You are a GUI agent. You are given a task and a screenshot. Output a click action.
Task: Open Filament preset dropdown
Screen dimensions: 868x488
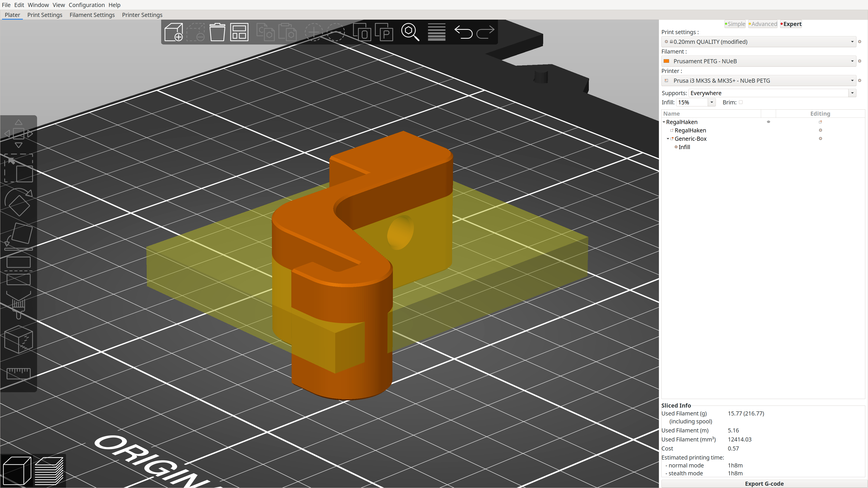[x=759, y=61]
